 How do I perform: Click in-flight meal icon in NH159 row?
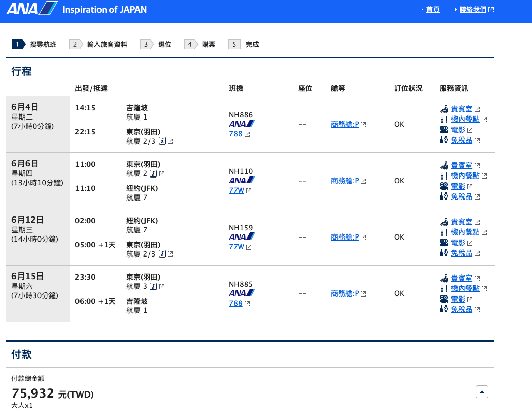click(444, 232)
